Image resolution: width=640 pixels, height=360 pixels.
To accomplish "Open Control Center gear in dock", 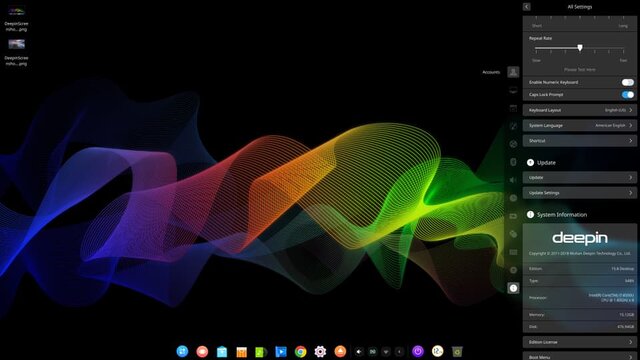I will pyautogui.click(x=320, y=351).
